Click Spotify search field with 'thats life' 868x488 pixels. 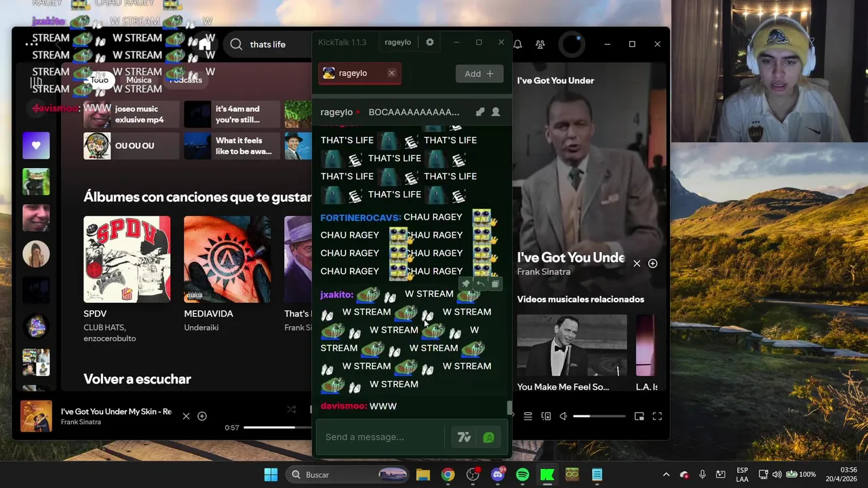(x=268, y=45)
